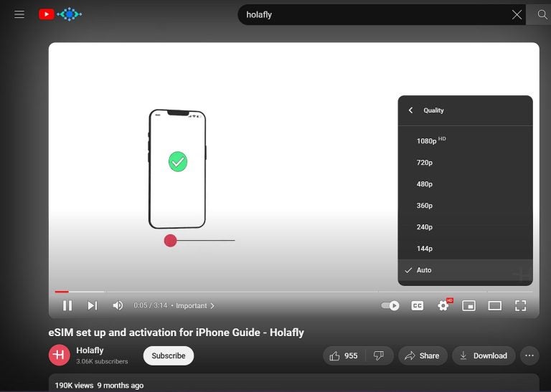Select 1080p HD quality
The height and width of the screenshot is (392, 551).
(x=465, y=140)
